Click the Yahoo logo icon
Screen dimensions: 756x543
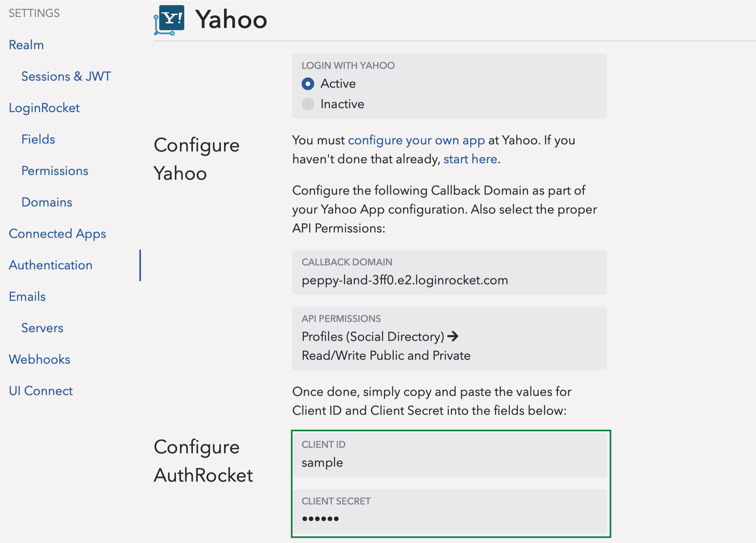(169, 20)
